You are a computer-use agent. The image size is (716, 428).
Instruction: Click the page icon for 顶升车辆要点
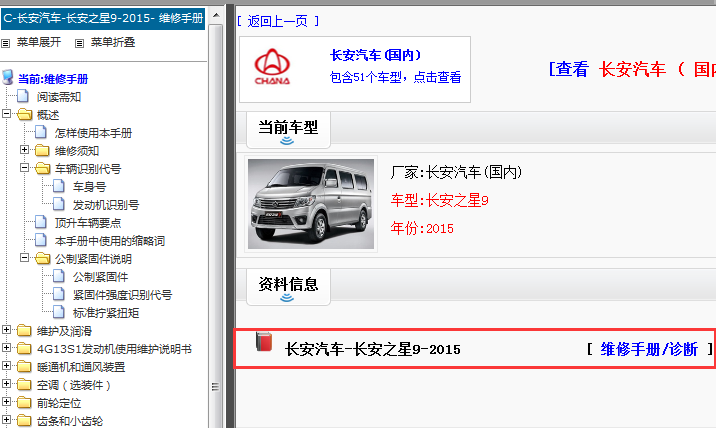click(41, 222)
